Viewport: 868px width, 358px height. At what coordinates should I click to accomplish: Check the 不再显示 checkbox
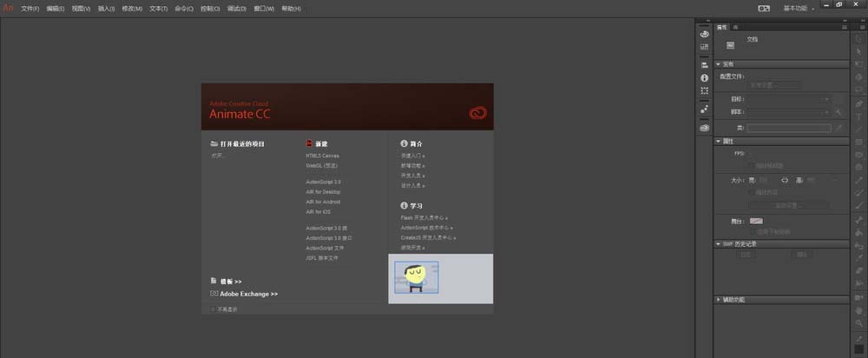213,309
